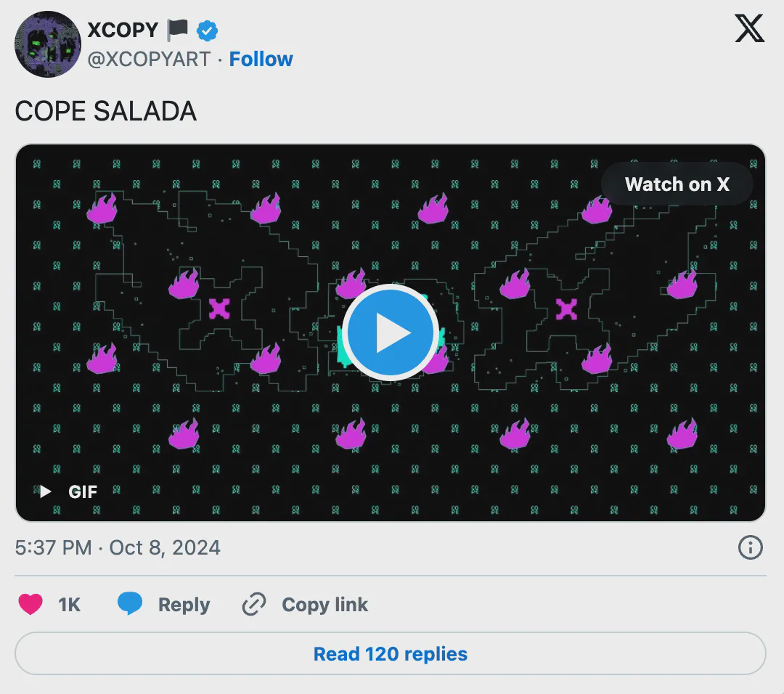
Task: Open the XCOPY profile avatar
Action: pos(47,44)
